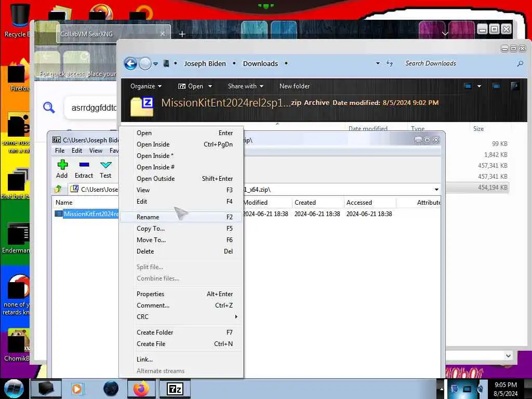Click the 9:05 PM taskbar clock
This screenshot has height=399, width=532.
click(x=506, y=389)
